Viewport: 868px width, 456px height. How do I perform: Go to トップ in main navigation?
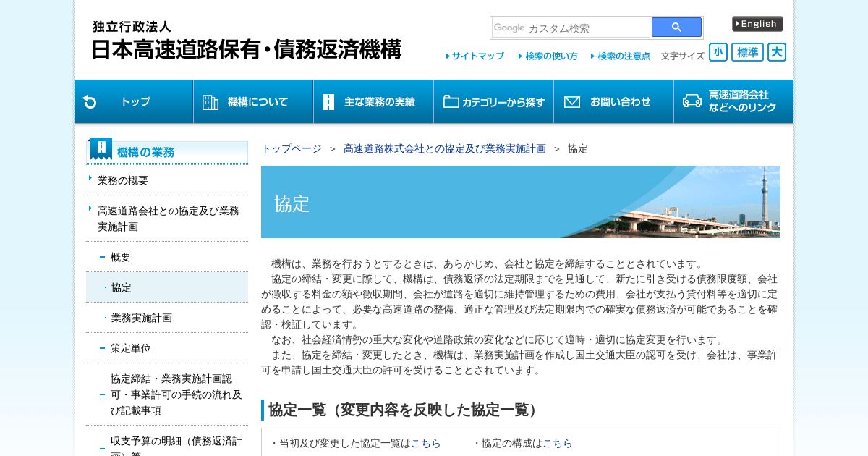[134, 101]
